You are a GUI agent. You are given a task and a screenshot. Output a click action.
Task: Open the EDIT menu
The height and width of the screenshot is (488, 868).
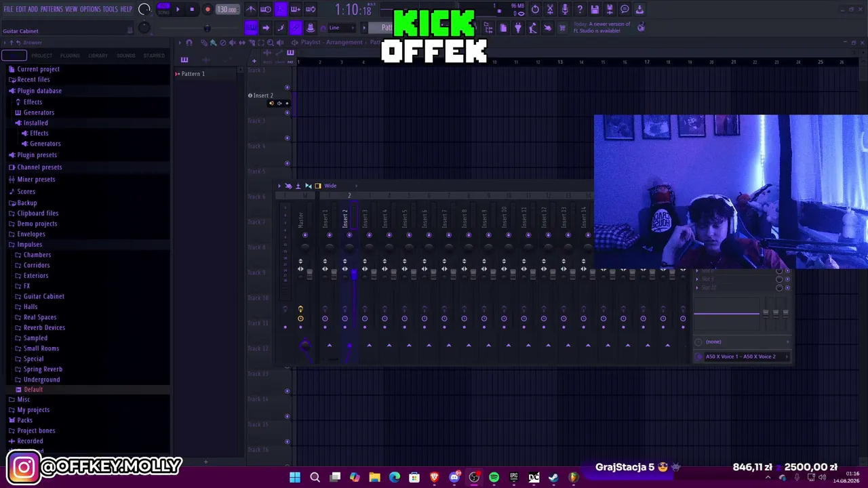point(21,9)
